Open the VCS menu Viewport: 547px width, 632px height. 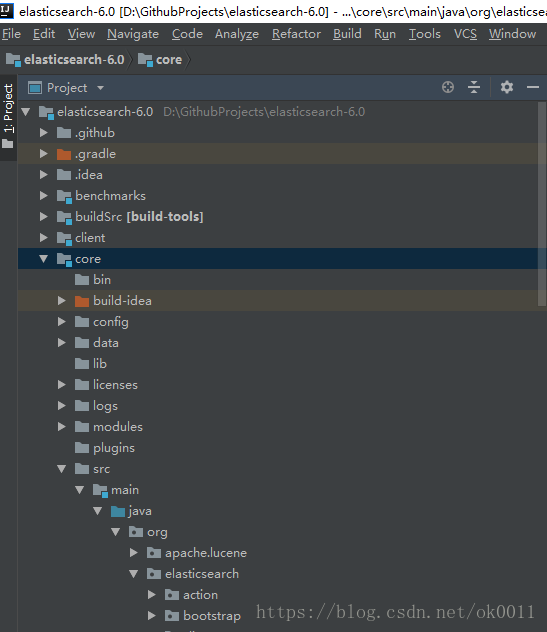coord(465,34)
